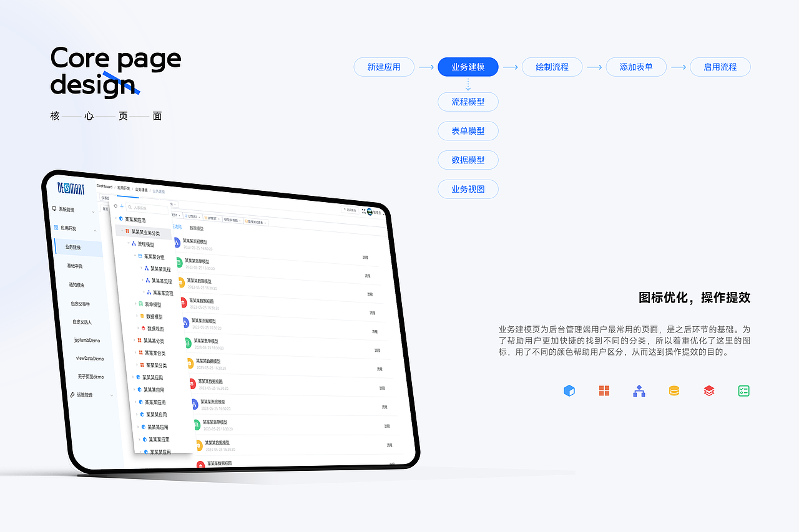Click the blue org-chart flow model icon
The image size is (799, 532).
click(639, 390)
